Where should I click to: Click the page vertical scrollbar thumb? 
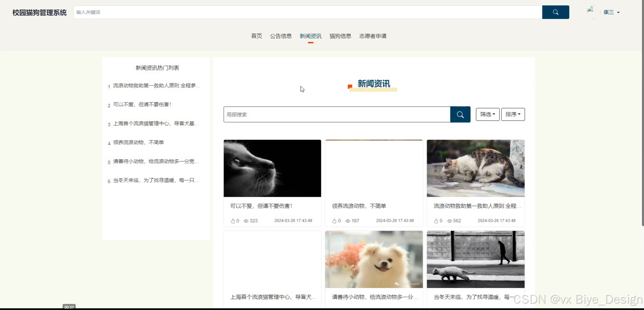tap(643, 113)
